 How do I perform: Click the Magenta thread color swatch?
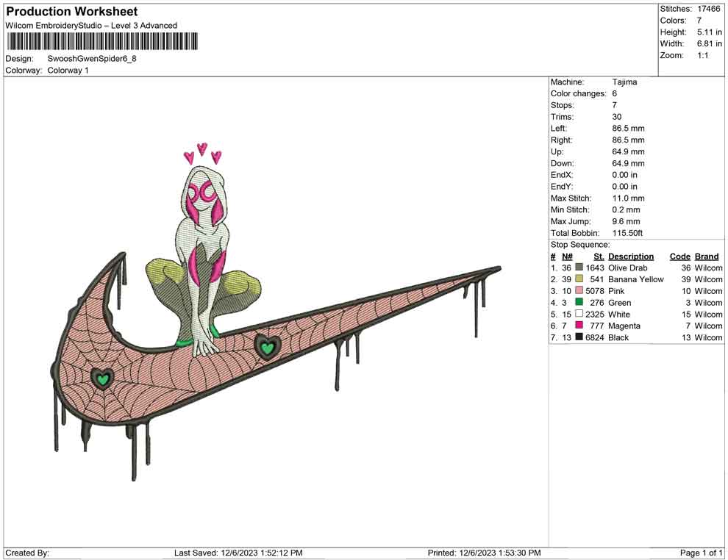coord(579,326)
